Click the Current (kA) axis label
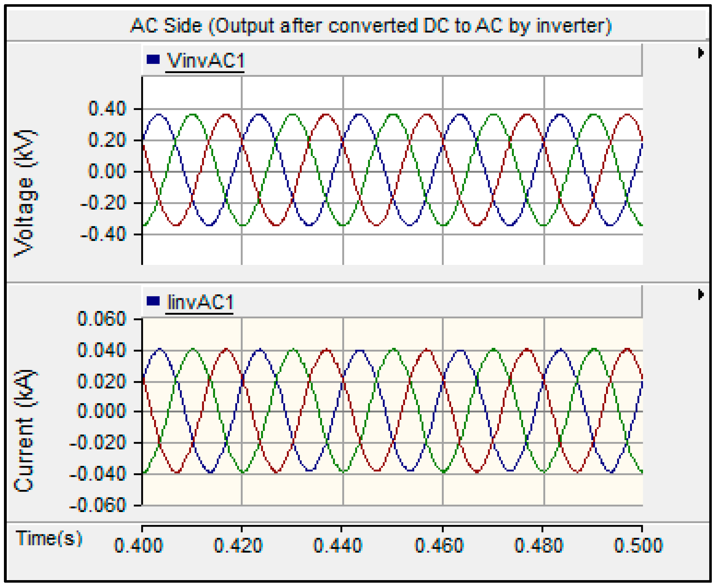Image resolution: width=716 pixels, height=588 pixels. [24, 431]
